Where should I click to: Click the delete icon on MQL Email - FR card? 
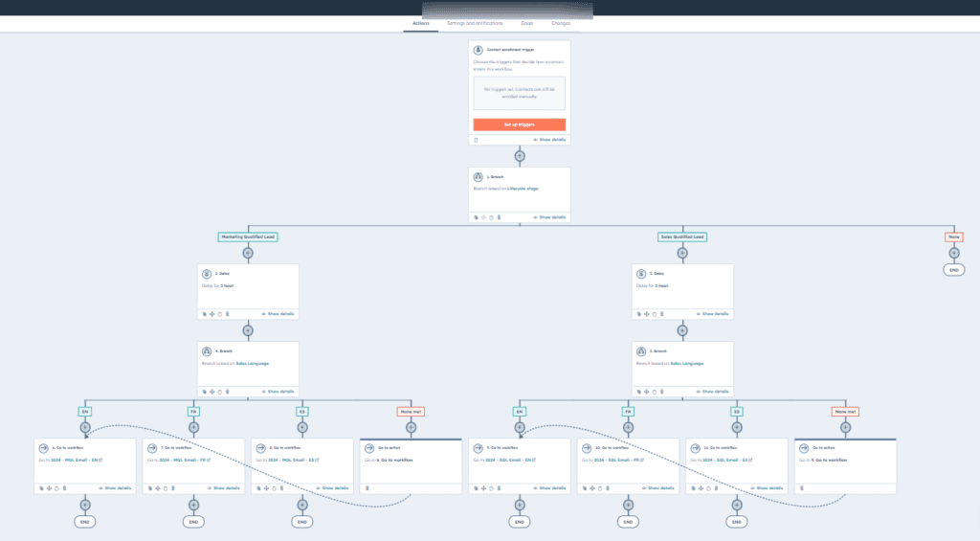173,487
